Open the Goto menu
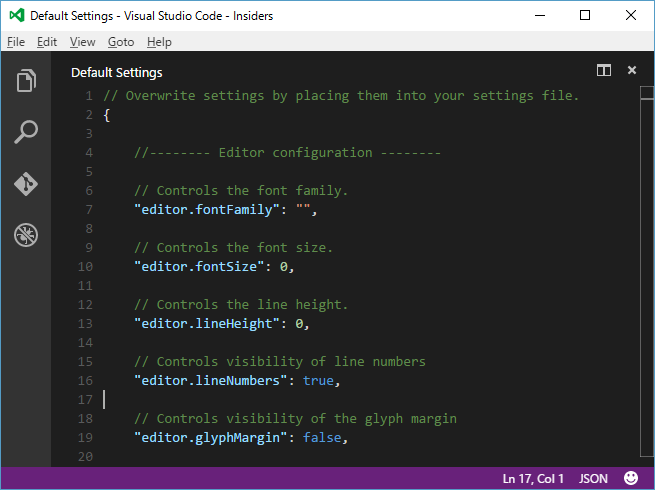The width and height of the screenshot is (655, 490). click(x=121, y=42)
